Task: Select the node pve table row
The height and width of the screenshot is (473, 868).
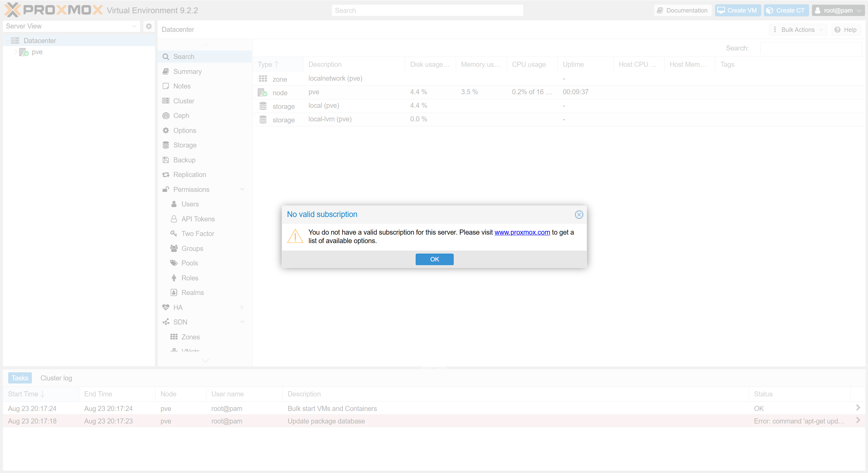Action: pos(559,92)
